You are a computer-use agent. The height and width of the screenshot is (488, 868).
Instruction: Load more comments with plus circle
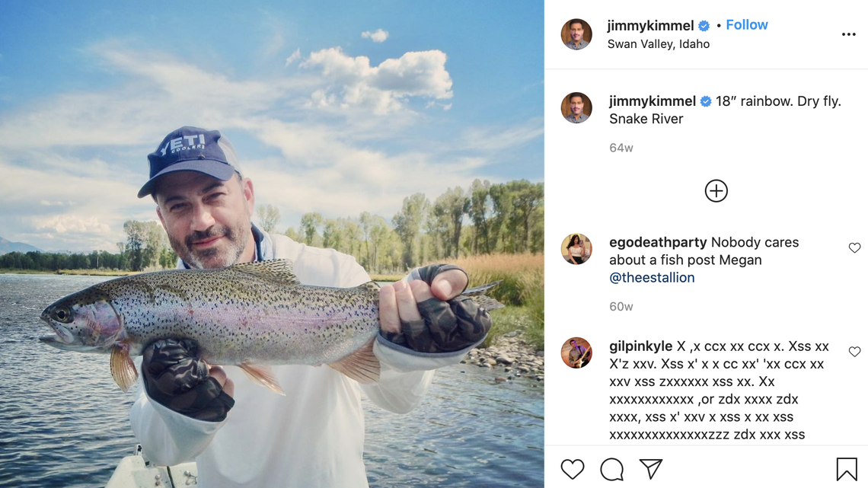716,191
